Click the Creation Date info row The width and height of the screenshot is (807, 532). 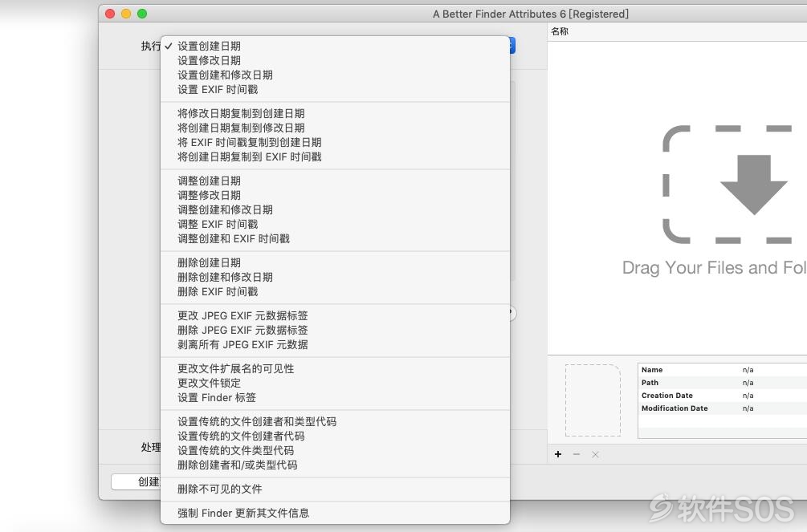(x=723, y=395)
